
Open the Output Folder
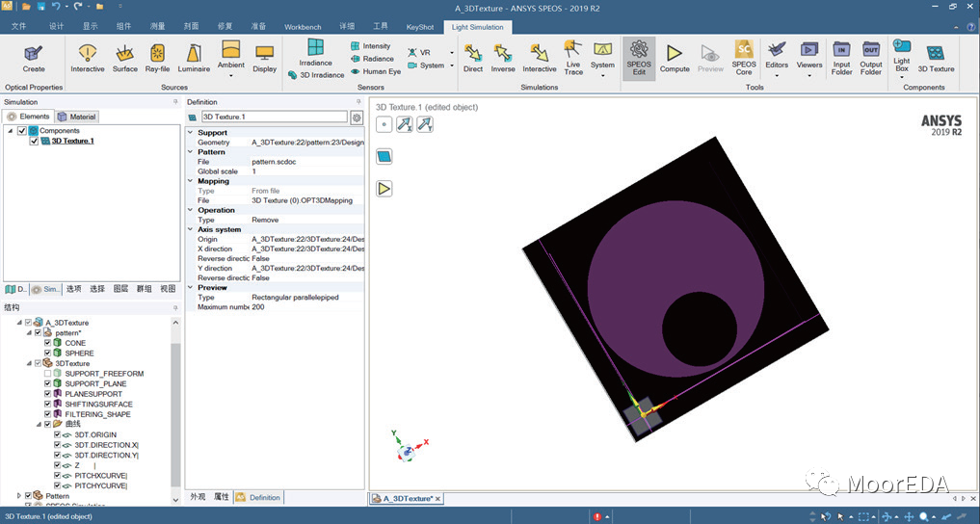870,58
